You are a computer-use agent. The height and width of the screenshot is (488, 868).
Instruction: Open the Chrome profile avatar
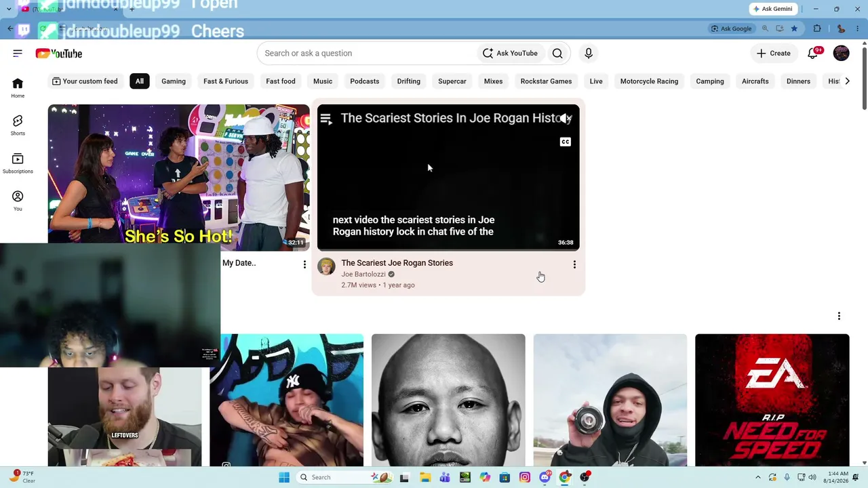coord(841,28)
